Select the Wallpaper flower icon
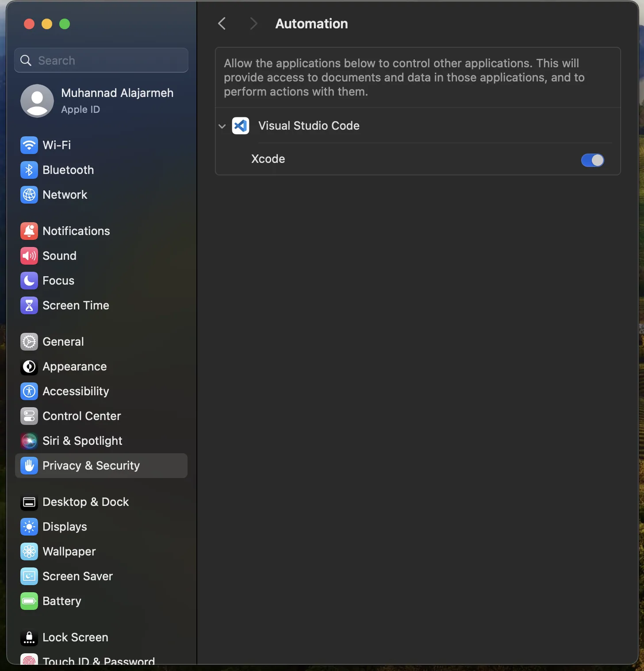This screenshot has width=644, height=671. click(29, 551)
